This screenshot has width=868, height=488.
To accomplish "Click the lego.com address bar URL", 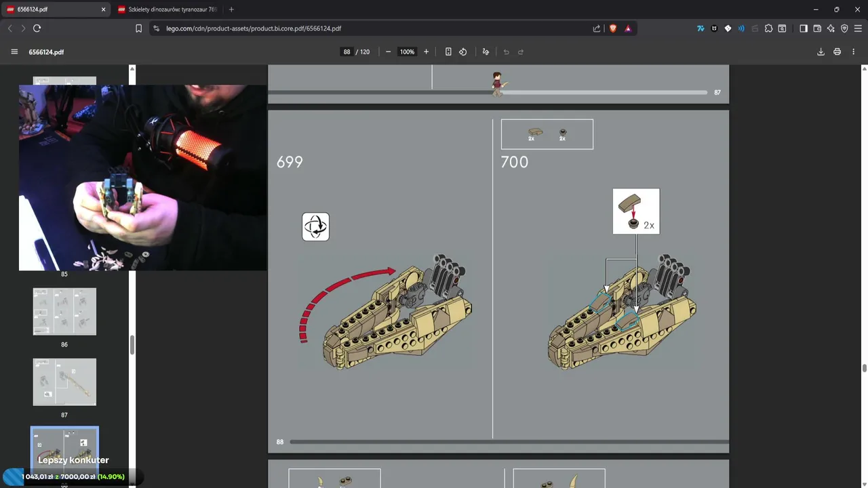I will 254,28.
